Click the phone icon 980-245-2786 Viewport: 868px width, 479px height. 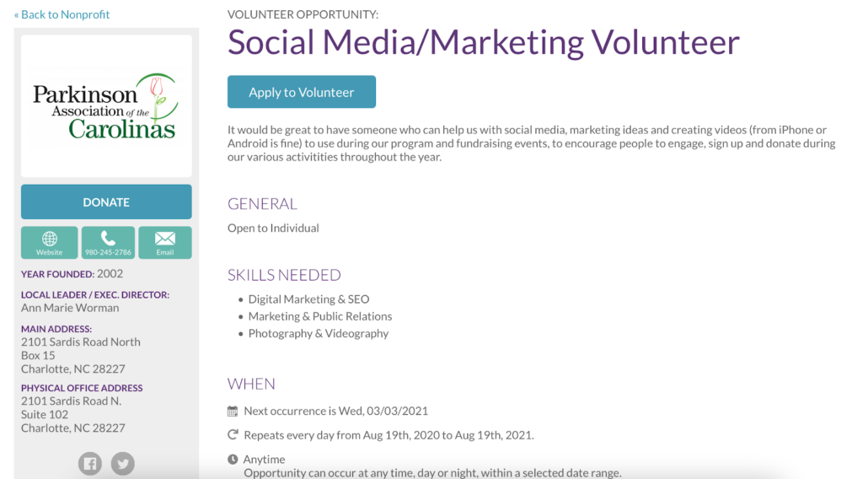pyautogui.click(x=108, y=243)
